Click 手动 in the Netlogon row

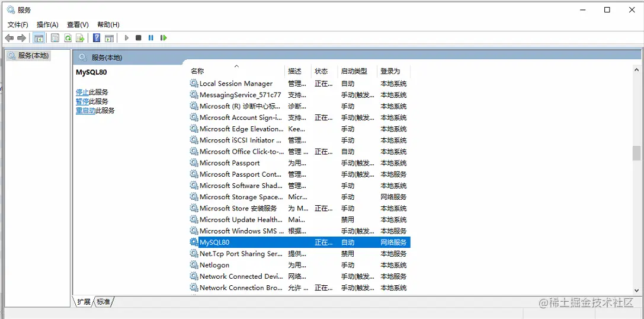(x=347, y=264)
